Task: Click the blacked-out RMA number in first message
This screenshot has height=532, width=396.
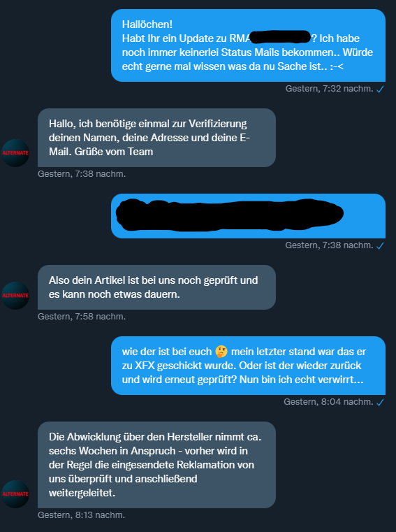Action: (x=280, y=37)
